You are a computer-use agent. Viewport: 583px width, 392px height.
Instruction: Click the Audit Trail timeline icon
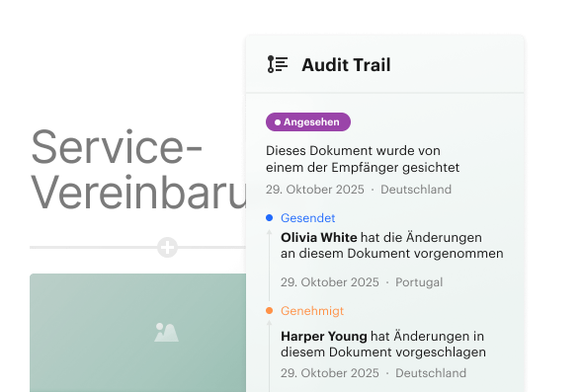click(x=278, y=64)
